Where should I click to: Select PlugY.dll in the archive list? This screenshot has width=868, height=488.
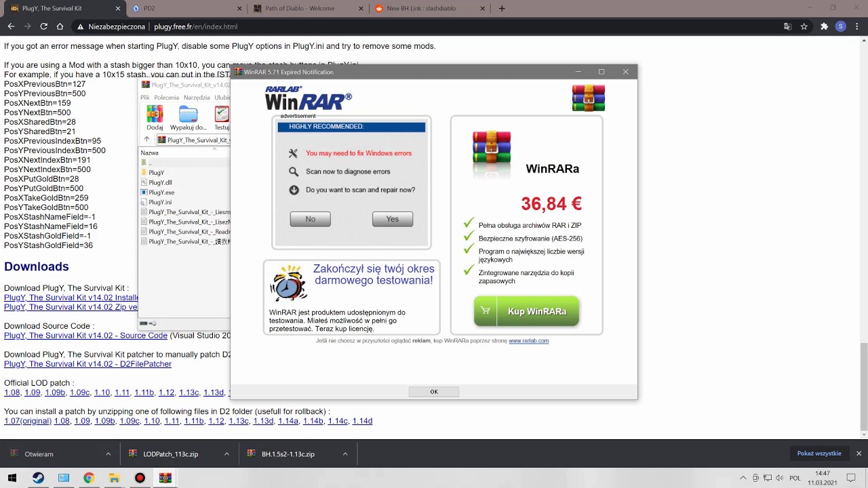pos(160,182)
